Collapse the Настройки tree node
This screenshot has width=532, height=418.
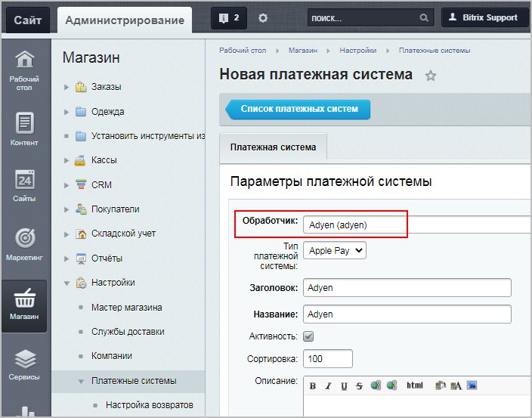[x=66, y=283]
